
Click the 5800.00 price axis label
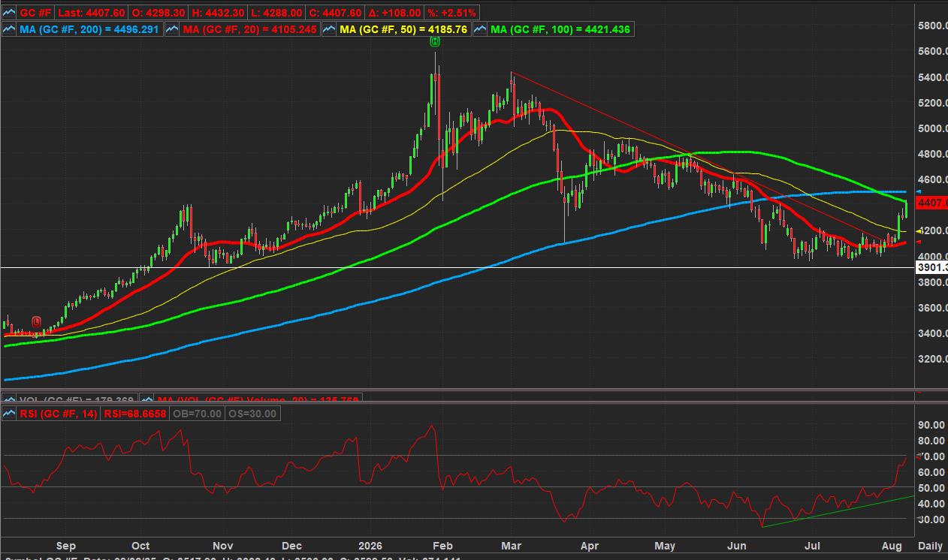[x=932, y=26]
